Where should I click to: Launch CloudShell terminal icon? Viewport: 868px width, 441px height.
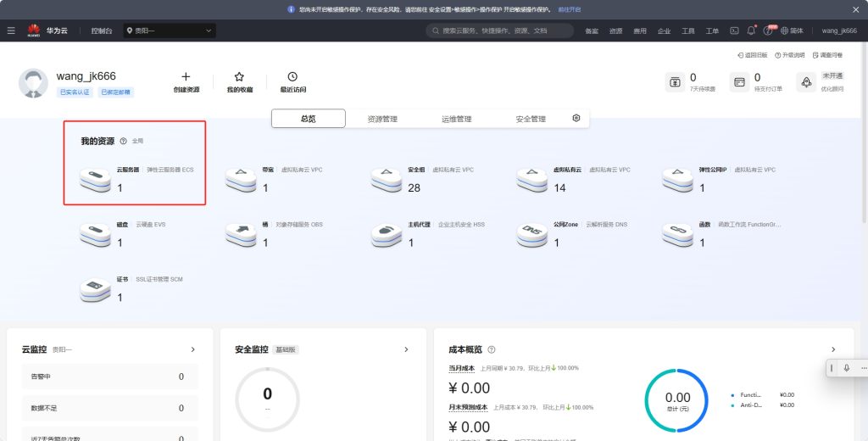coord(734,31)
